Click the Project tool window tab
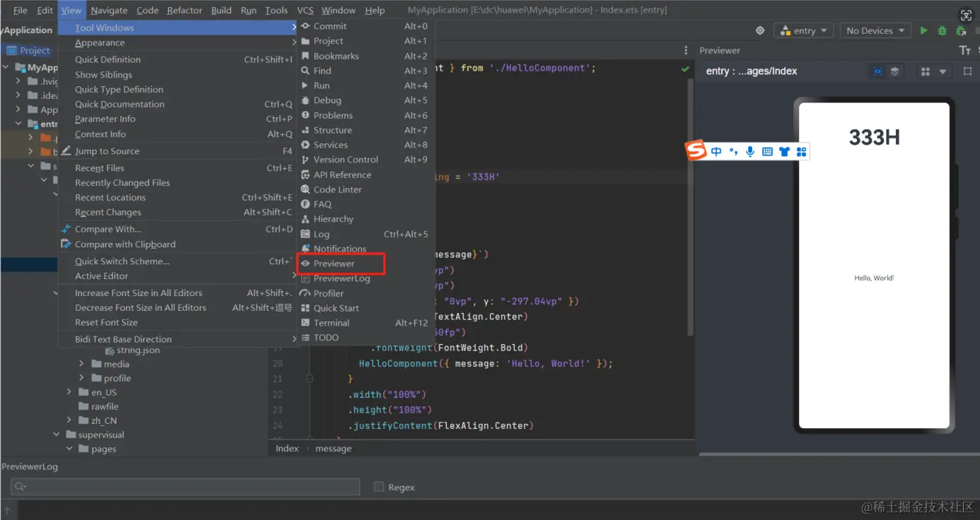The width and height of the screenshot is (980, 520). (28, 50)
